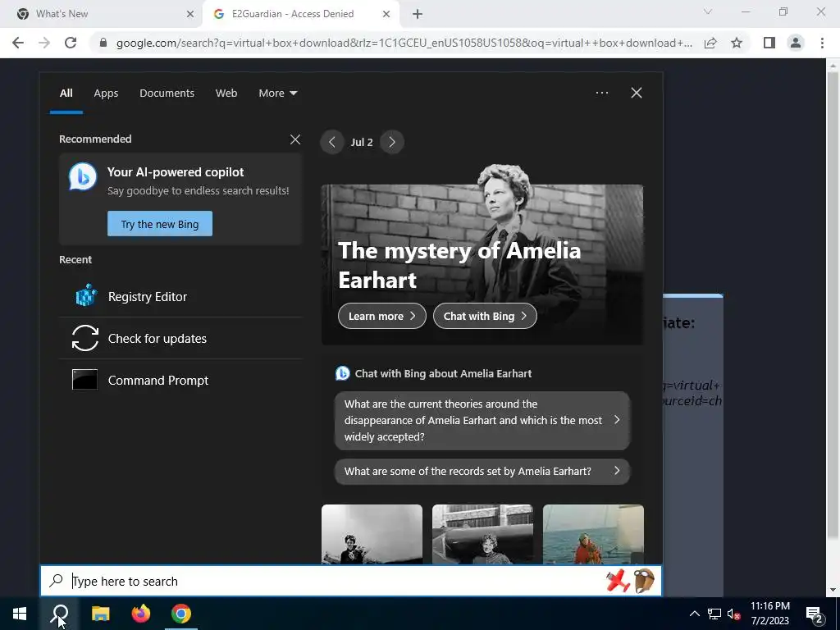The width and height of the screenshot is (840, 630).
Task: Open the middle Amelia Earhart photo thumbnail
Action: (x=482, y=534)
